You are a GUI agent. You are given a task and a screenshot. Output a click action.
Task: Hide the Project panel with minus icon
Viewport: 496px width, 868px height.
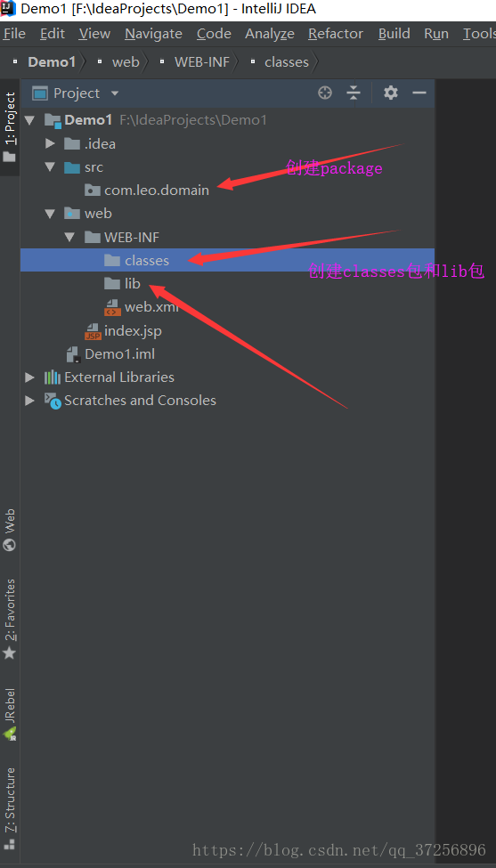pos(419,93)
